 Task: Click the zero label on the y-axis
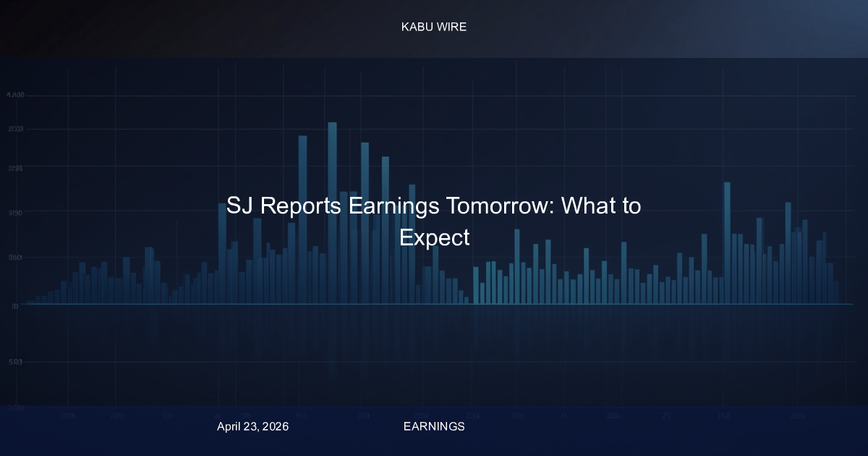[x=14, y=305]
